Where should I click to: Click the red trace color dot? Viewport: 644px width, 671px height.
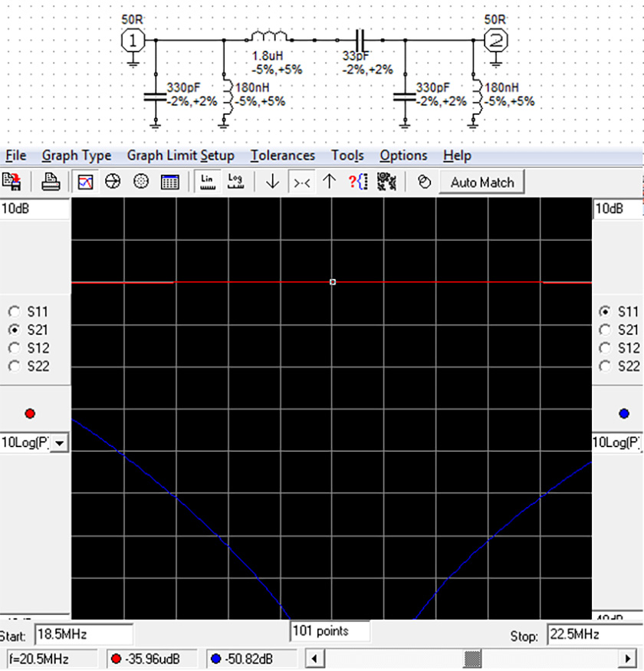click(30, 414)
